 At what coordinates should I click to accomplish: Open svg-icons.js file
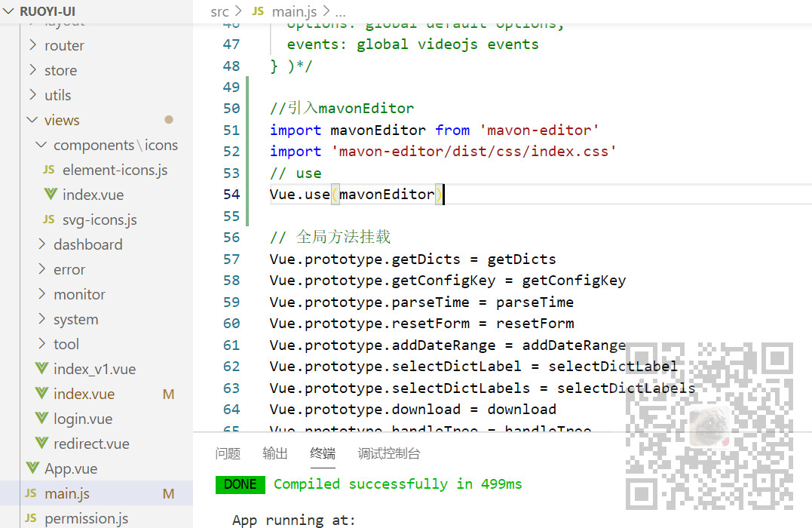coord(100,219)
